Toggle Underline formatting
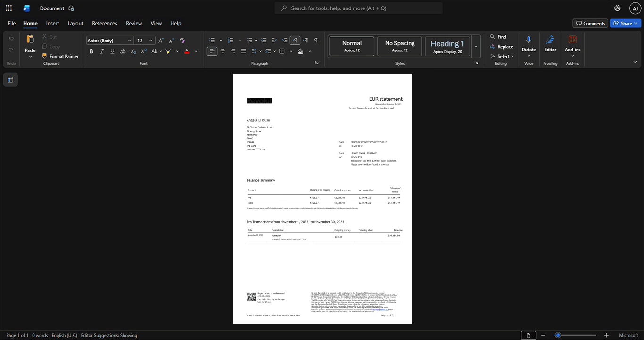The width and height of the screenshot is (644, 340). click(112, 51)
